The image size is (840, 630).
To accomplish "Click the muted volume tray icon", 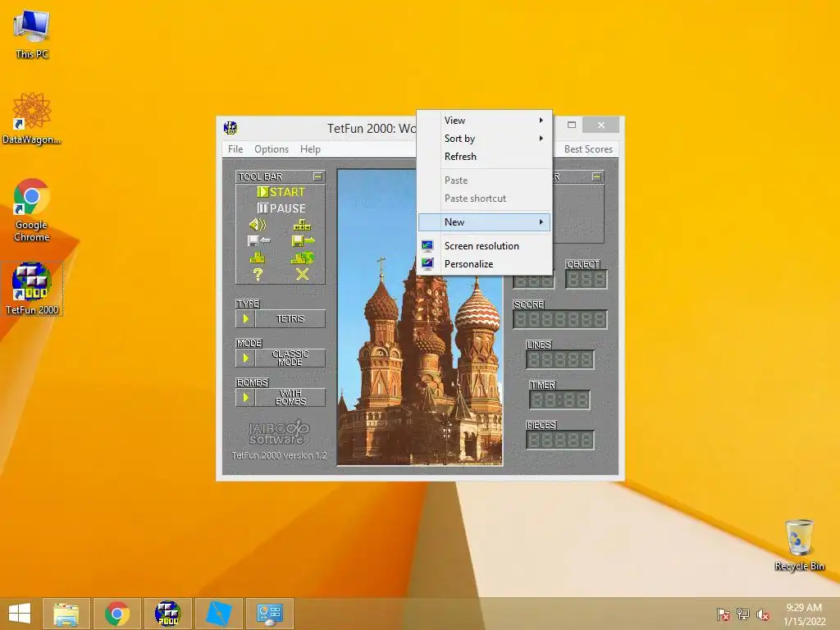I will coord(763,614).
